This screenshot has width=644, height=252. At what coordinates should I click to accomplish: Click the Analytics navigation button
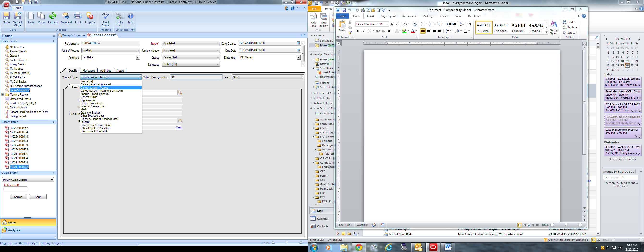(x=28, y=230)
